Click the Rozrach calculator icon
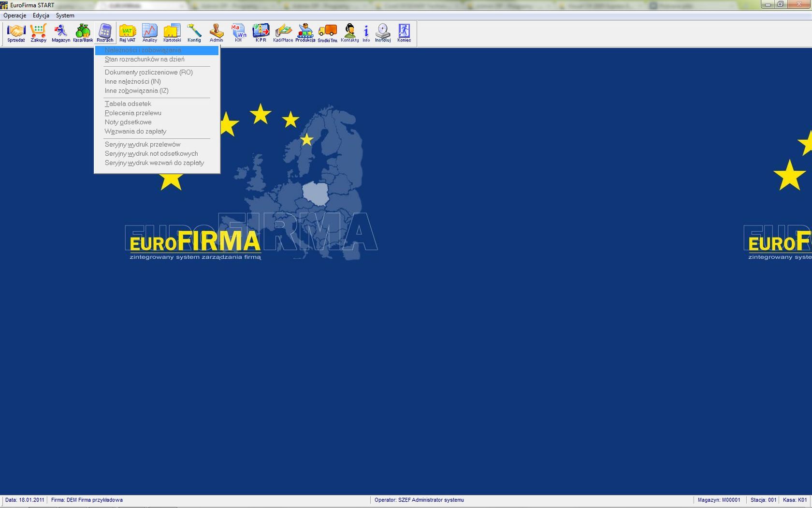Image resolution: width=812 pixels, height=508 pixels. 105,33
